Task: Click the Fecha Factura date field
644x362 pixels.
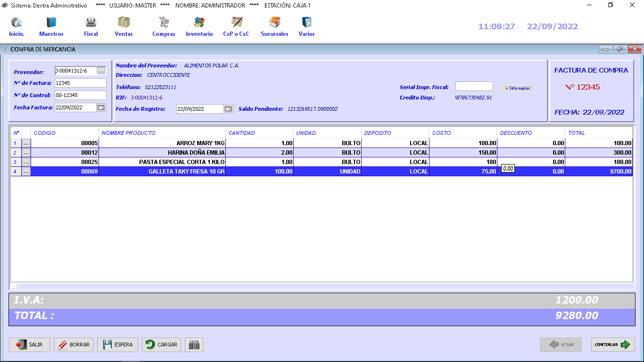Action: pyautogui.click(x=75, y=107)
